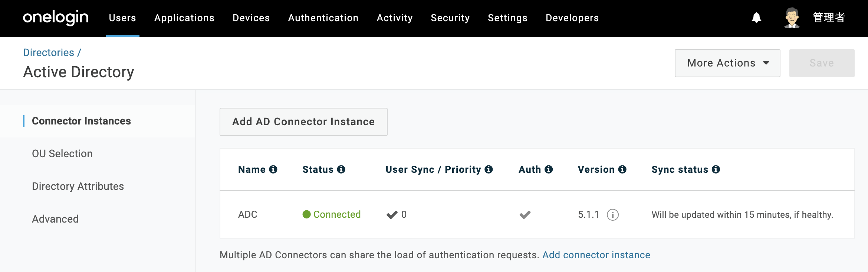Screen dimensions: 868x272
Task: Click the 'Will be updated within 15 minutes' text
Action: tap(742, 215)
